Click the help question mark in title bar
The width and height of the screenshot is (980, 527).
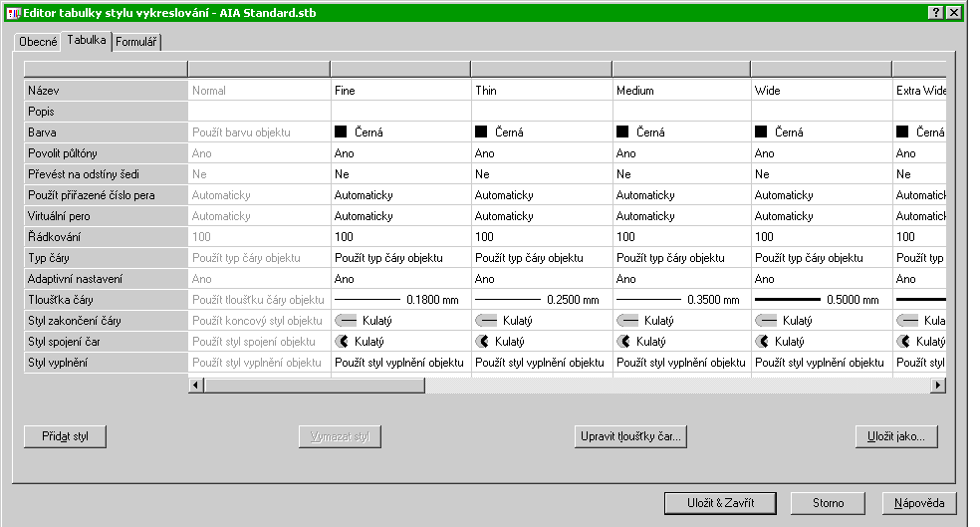click(936, 11)
